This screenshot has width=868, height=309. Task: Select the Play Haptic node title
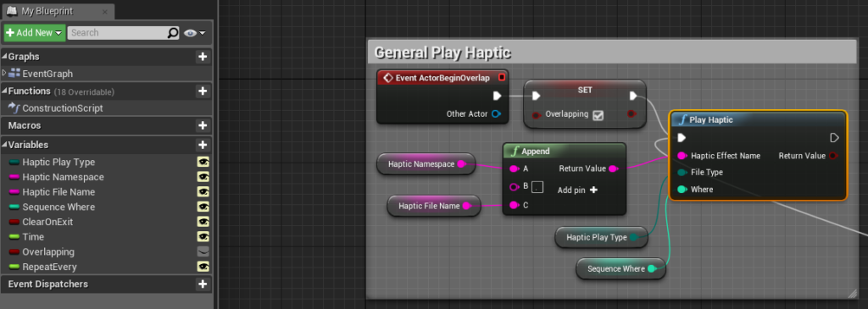click(x=711, y=119)
